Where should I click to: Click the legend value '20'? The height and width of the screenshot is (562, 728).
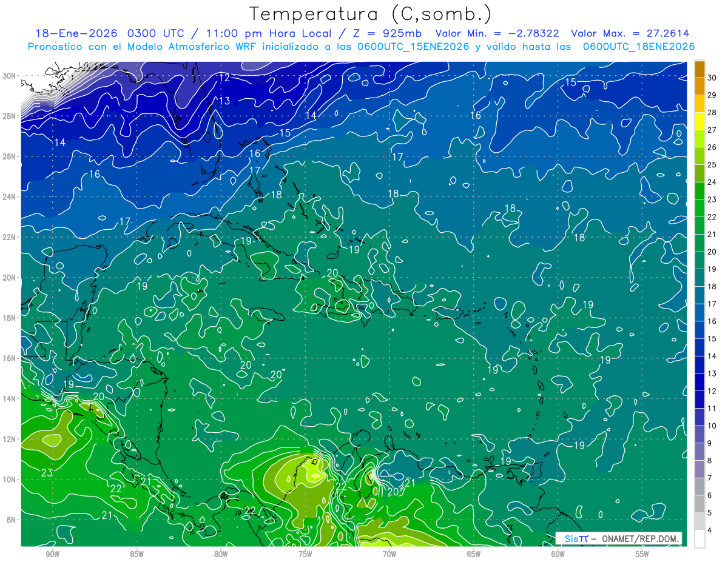pyautogui.click(x=712, y=252)
